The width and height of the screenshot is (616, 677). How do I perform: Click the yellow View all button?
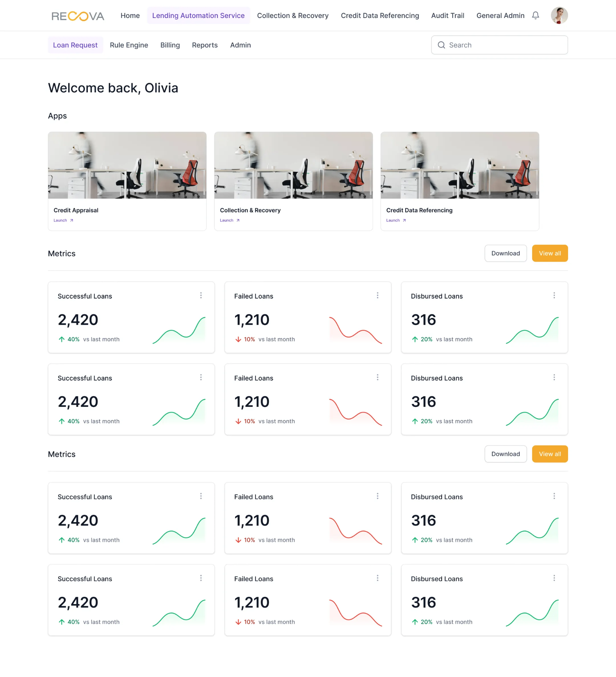point(550,253)
